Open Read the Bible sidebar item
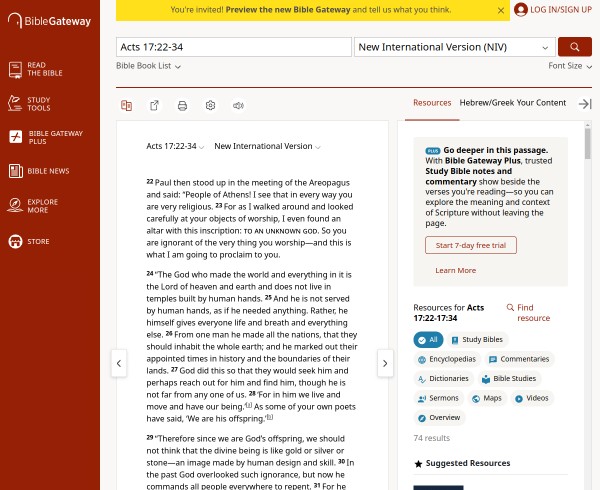 [36, 69]
